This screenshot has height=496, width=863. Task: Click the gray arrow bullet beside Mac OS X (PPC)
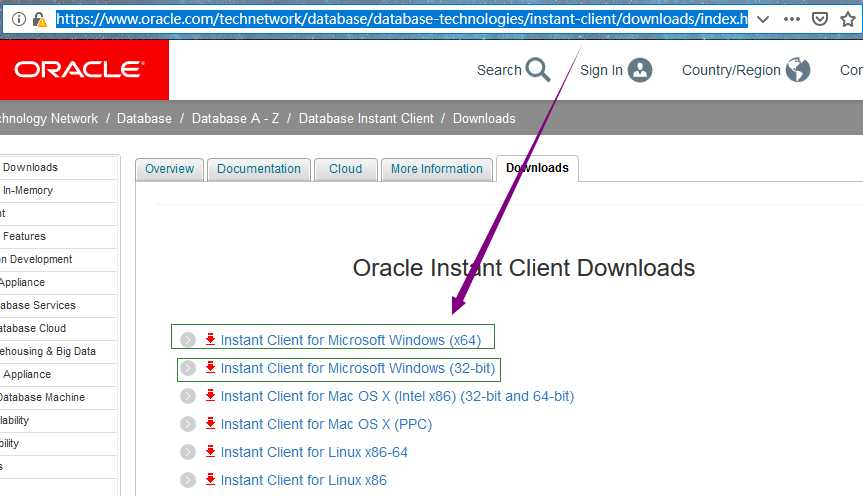(188, 424)
